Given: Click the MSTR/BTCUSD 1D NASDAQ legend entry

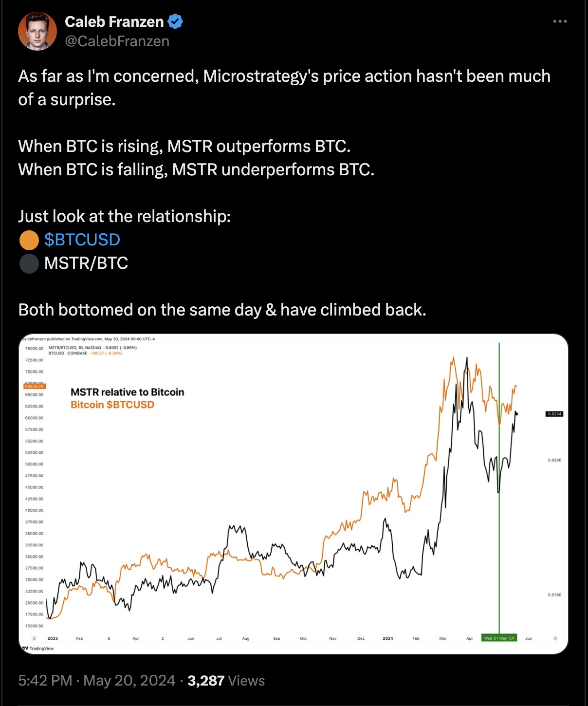Looking at the screenshot, I should click(92, 348).
